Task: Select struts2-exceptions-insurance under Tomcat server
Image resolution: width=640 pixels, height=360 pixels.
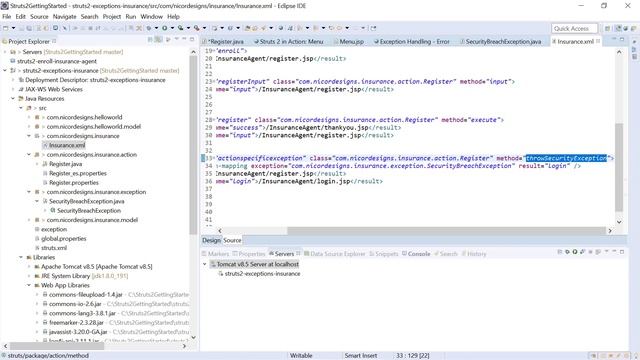Action: point(259,274)
